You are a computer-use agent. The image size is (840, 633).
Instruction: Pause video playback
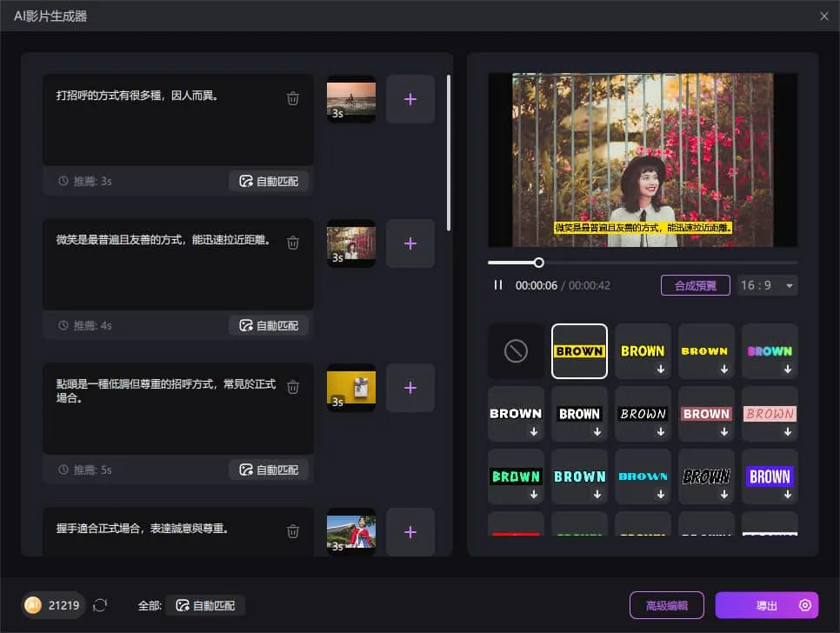pyautogui.click(x=498, y=284)
